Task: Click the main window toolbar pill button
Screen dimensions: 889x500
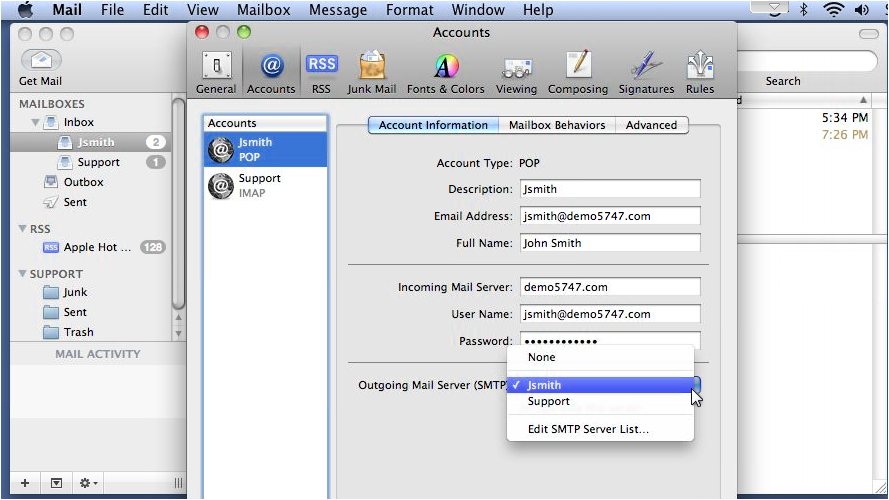Action: 868,34
